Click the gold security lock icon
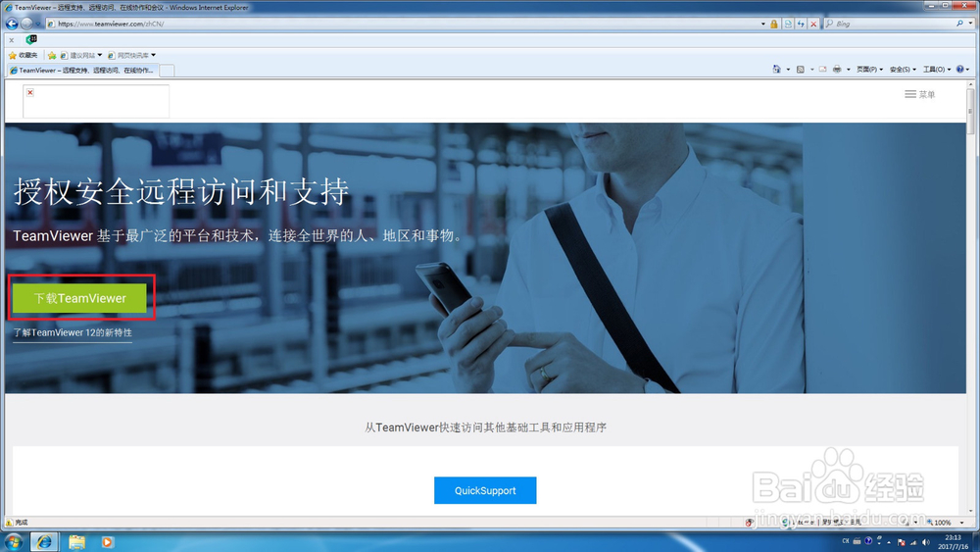The width and height of the screenshot is (980, 552). coord(774,24)
